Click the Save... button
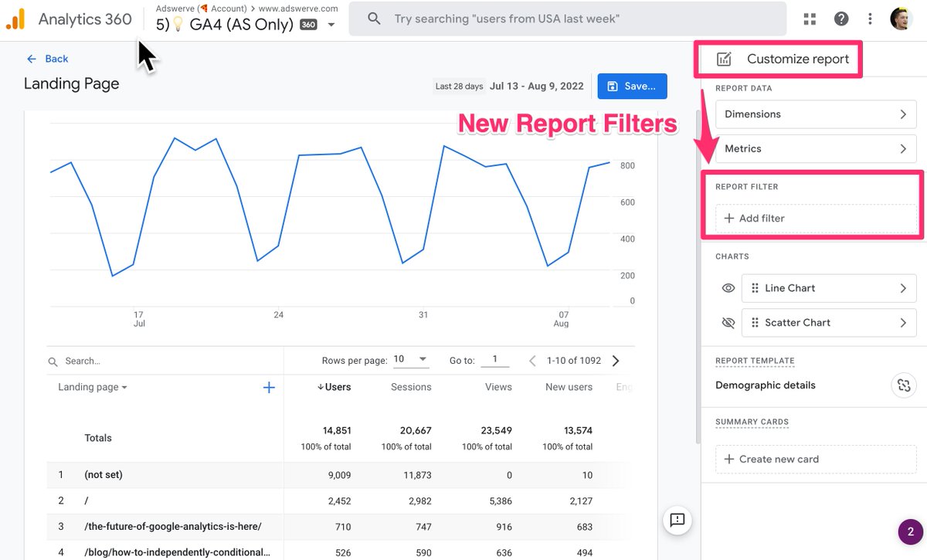927x560 pixels. coord(632,87)
